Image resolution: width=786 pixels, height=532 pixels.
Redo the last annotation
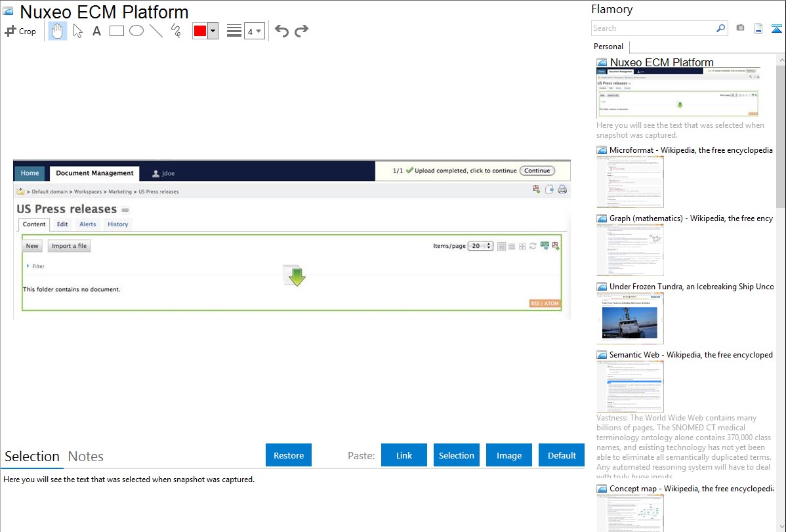(x=301, y=31)
